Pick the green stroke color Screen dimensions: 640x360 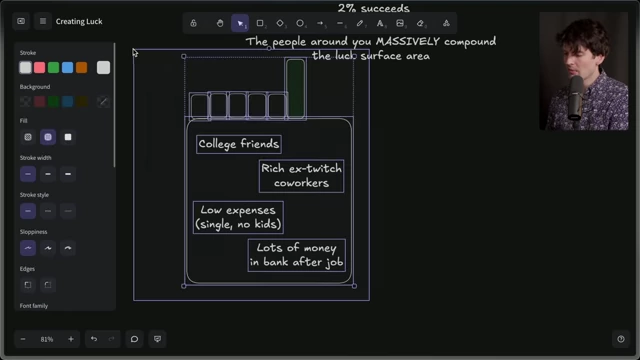[x=53, y=67]
